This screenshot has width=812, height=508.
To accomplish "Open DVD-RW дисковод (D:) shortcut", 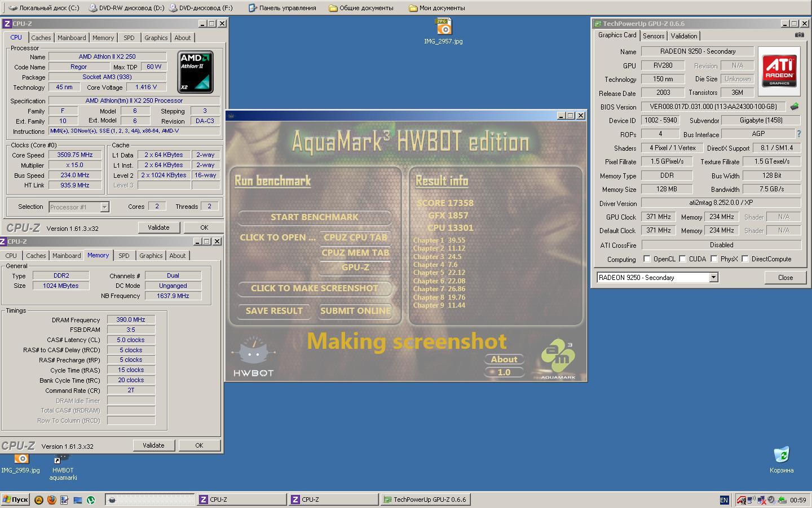I will coord(126,8).
